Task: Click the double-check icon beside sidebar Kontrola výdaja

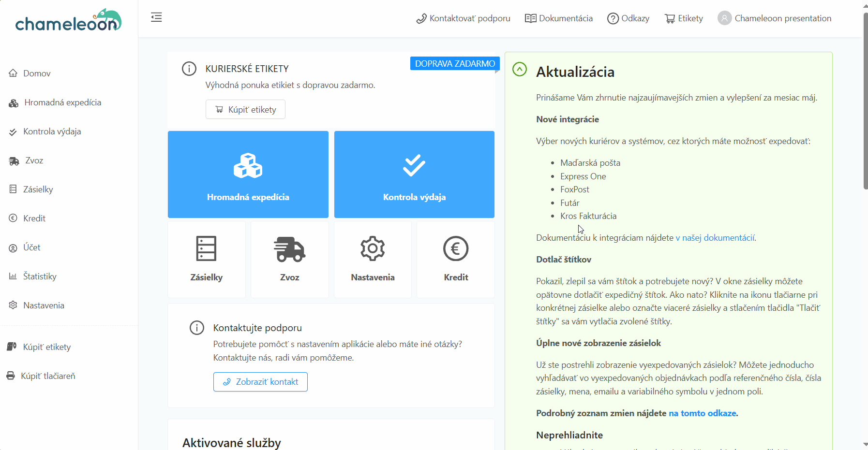Action: coord(13,131)
